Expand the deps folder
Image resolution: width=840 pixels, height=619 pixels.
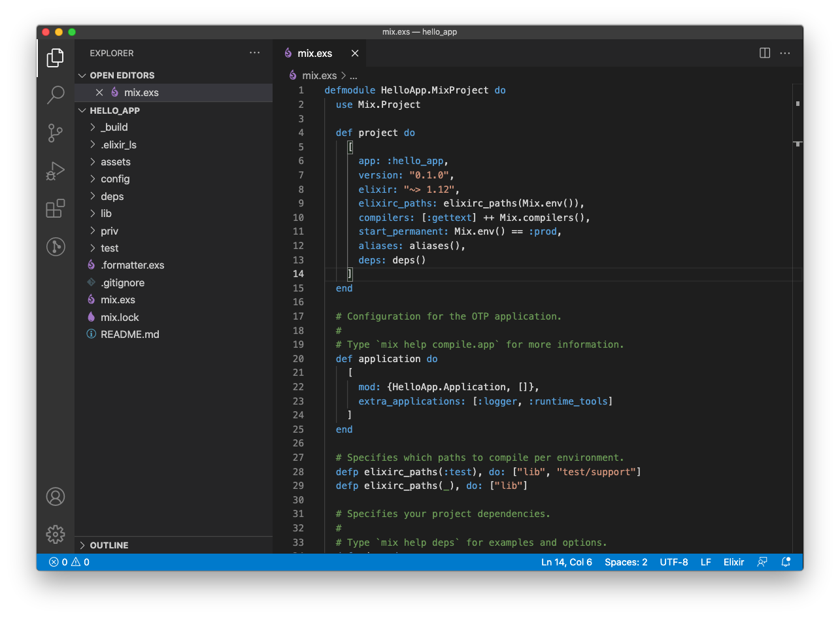pos(112,196)
